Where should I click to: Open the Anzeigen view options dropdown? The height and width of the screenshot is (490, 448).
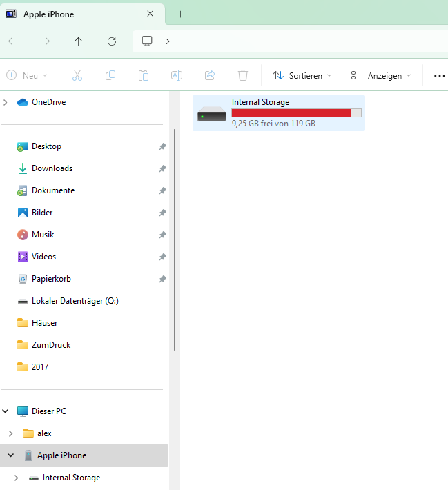tap(380, 75)
